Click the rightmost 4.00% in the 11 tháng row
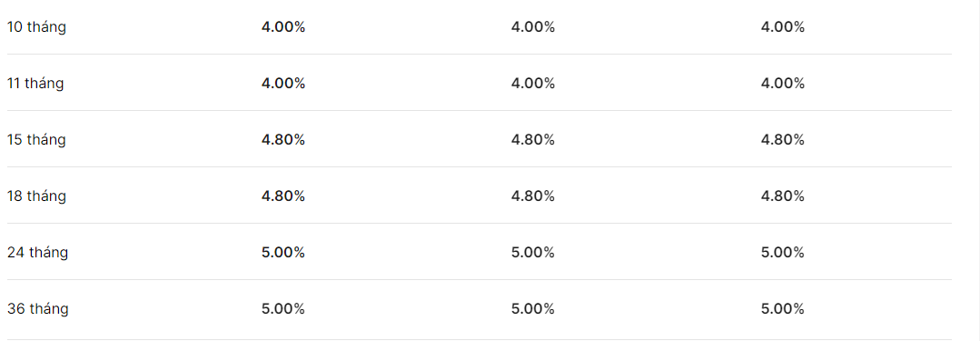Viewport: 980px width, 341px height. 783,84
